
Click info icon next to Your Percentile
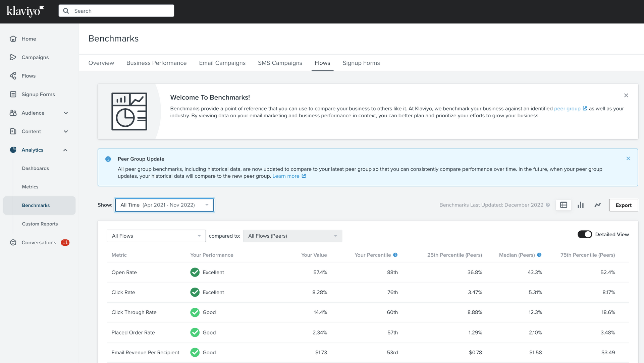click(x=395, y=255)
